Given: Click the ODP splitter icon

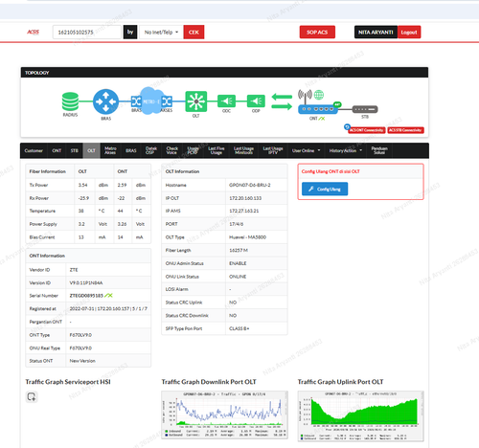Looking at the screenshot, I should coord(256,101).
